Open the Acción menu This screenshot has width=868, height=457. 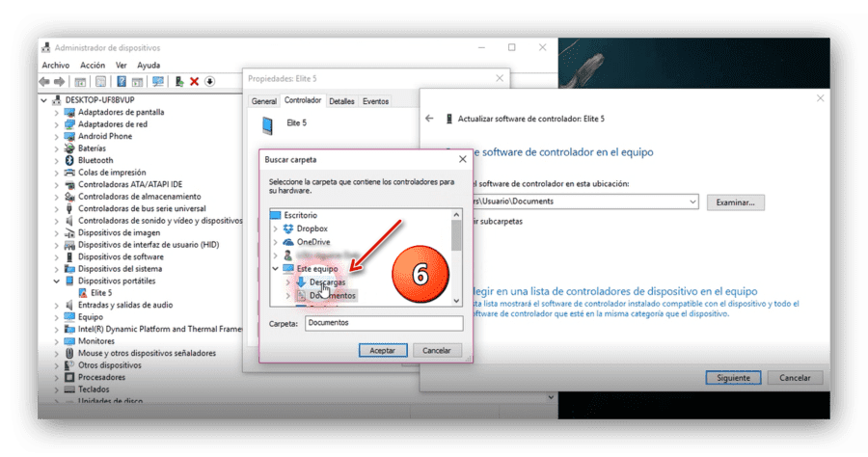tap(93, 66)
